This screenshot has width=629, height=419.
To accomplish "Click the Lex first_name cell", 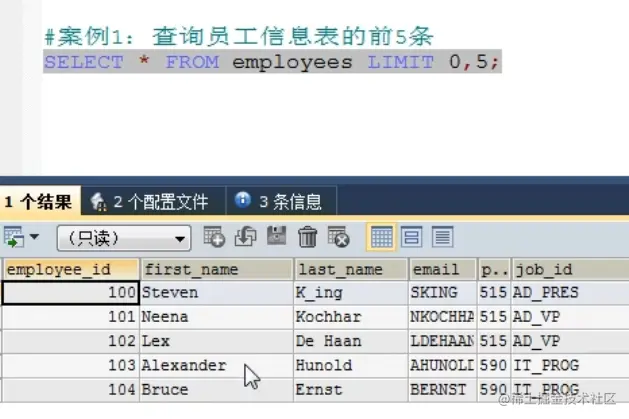I will tap(217, 341).
